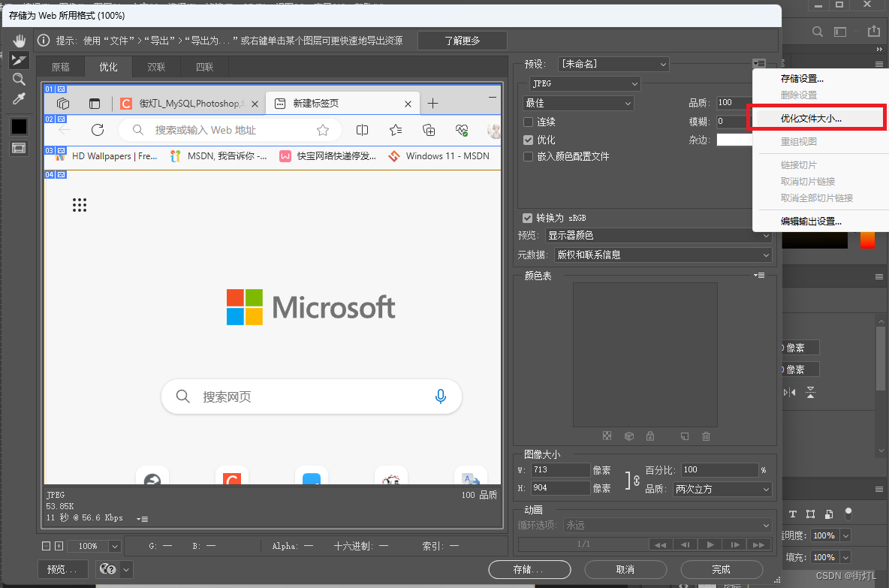
Task: Enable the 连续 checkbox
Action: tap(528, 122)
